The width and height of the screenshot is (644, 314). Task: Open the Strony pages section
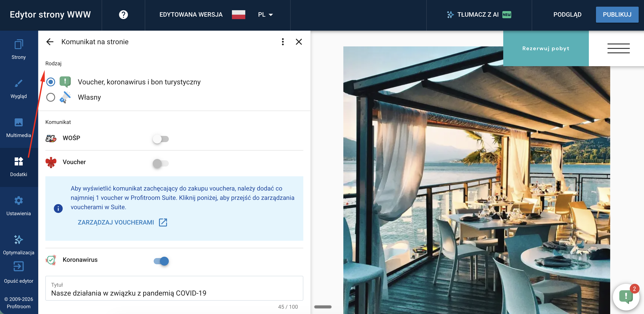click(18, 50)
